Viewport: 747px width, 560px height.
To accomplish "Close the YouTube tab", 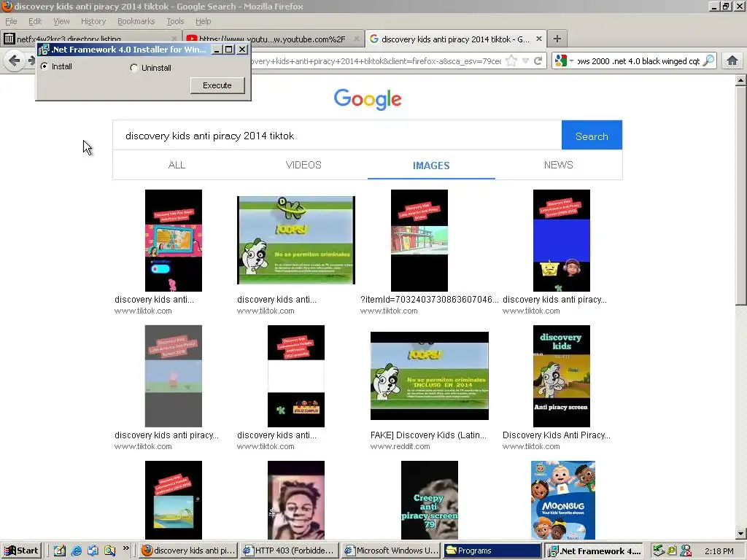I will point(356,39).
